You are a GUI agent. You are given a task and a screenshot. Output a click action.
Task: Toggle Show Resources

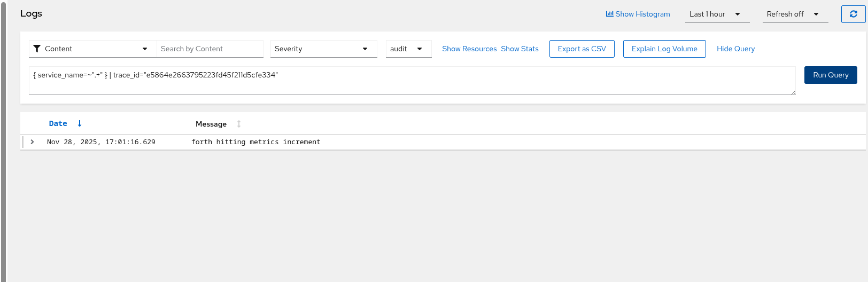click(x=469, y=49)
